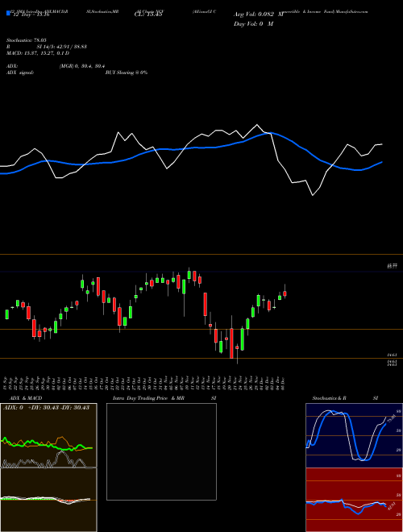Click the date axis labels under the candlestick chart

[144, 383]
